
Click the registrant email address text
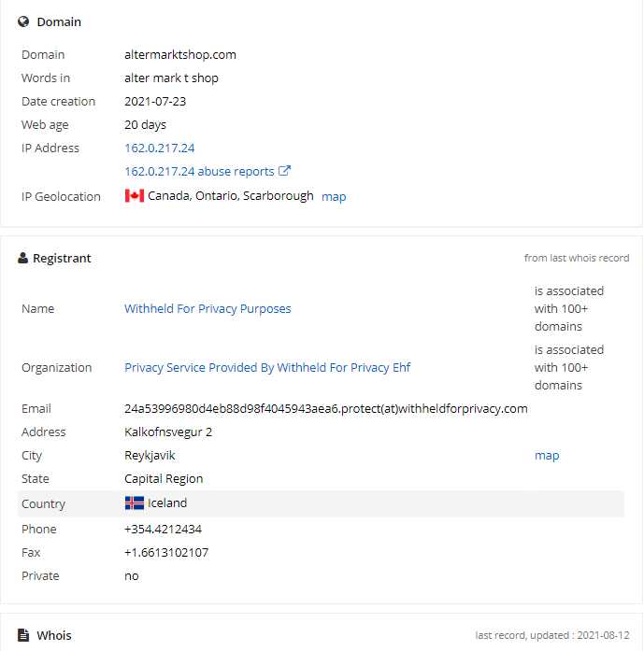click(326, 408)
